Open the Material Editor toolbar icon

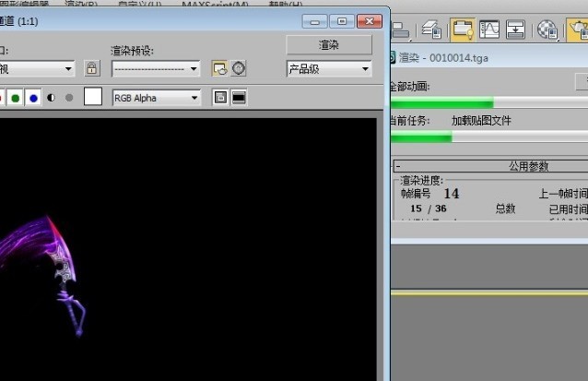pyautogui.click(x=548, y=30)
